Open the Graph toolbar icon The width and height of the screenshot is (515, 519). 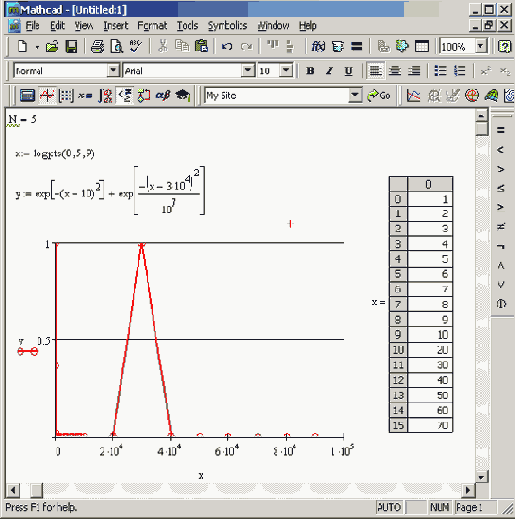click(47, 96)
